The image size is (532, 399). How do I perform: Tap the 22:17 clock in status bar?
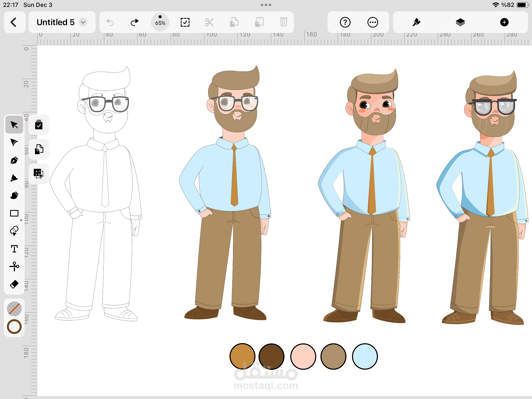tap(11, 5)
